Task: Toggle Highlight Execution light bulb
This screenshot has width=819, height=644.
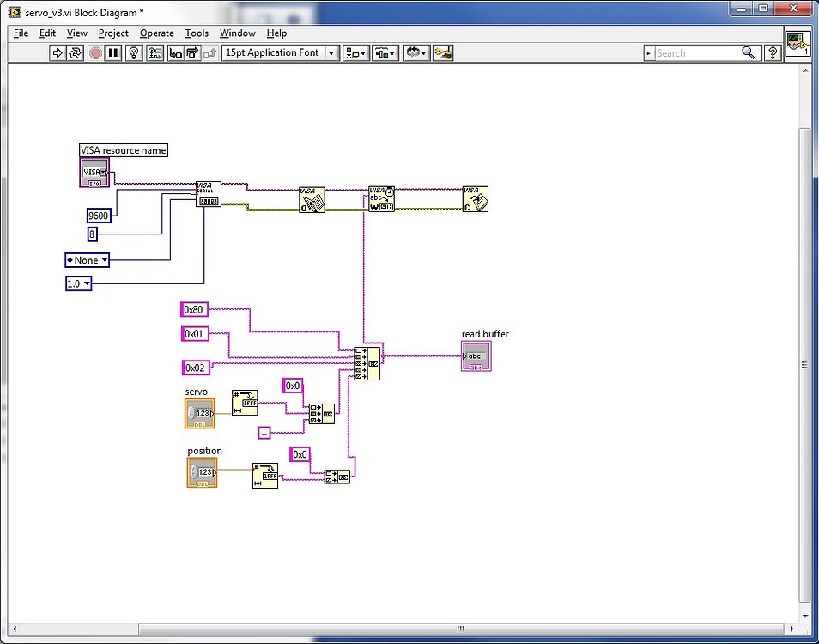Action: (x=134, y=53)
